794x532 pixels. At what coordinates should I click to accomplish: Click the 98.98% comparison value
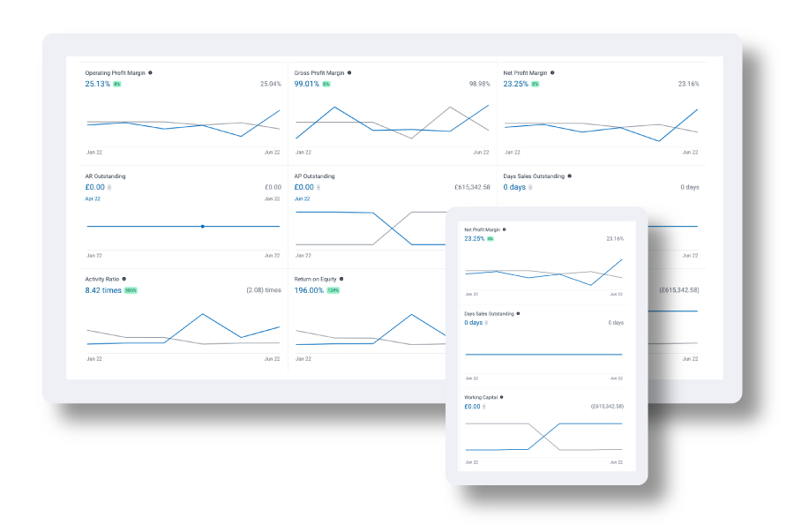tap(480, 84)
